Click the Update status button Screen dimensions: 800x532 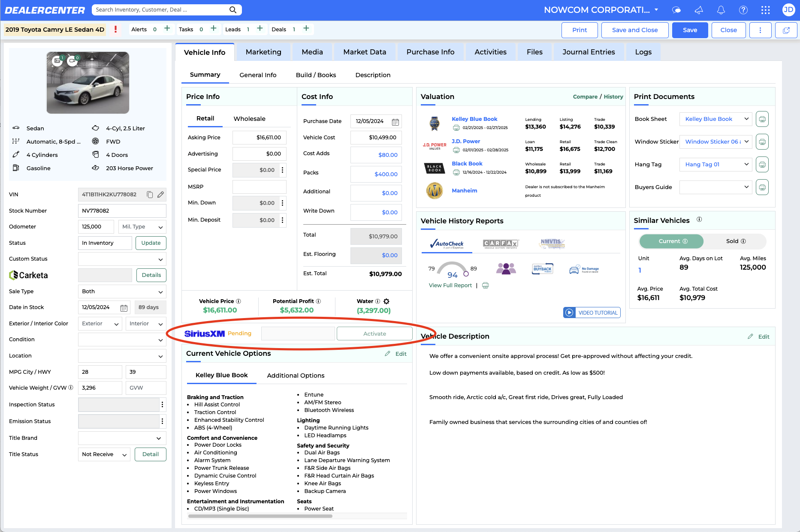(151, 243)
